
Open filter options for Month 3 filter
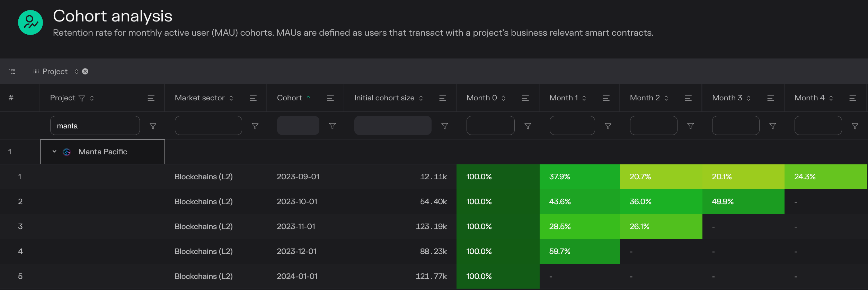(772, 126)
